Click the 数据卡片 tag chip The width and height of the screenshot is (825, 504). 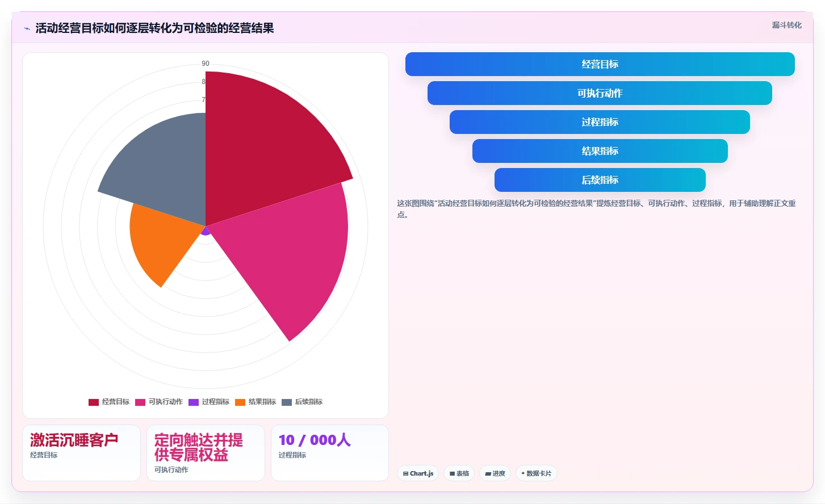pyautogui.click(x=537, y=473)
